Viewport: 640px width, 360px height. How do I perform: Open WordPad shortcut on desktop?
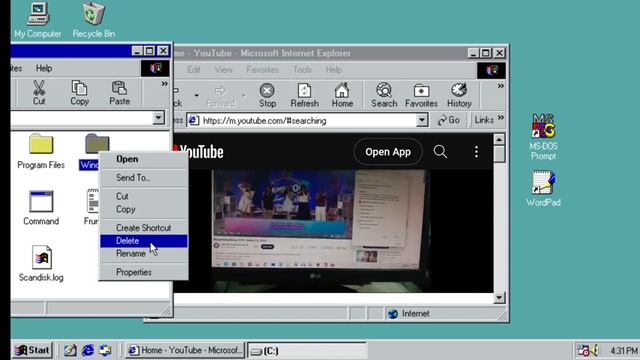point(543,189)
